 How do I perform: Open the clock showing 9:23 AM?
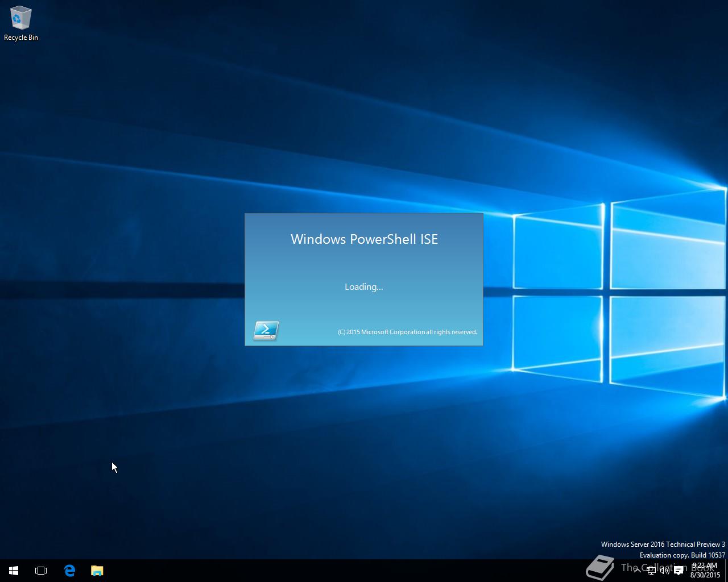705,570
